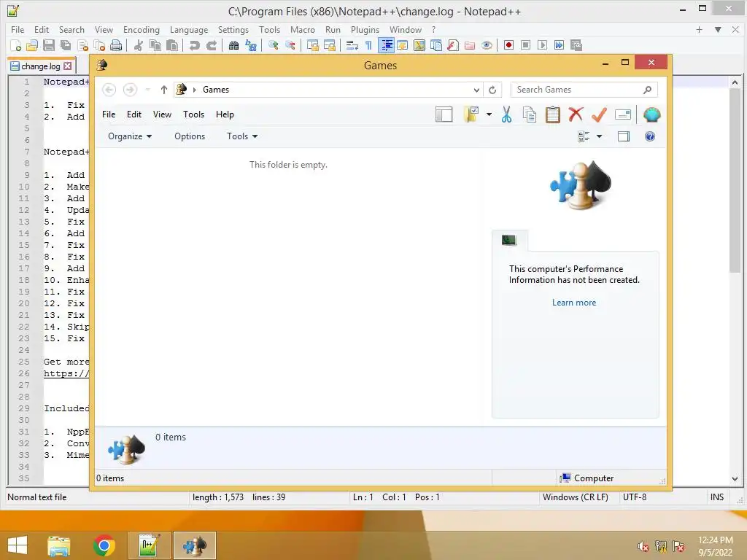The image size is (747, 560).
Task: Click the New file icon in Notepad++ toolbar
Action: coord(16,45)
